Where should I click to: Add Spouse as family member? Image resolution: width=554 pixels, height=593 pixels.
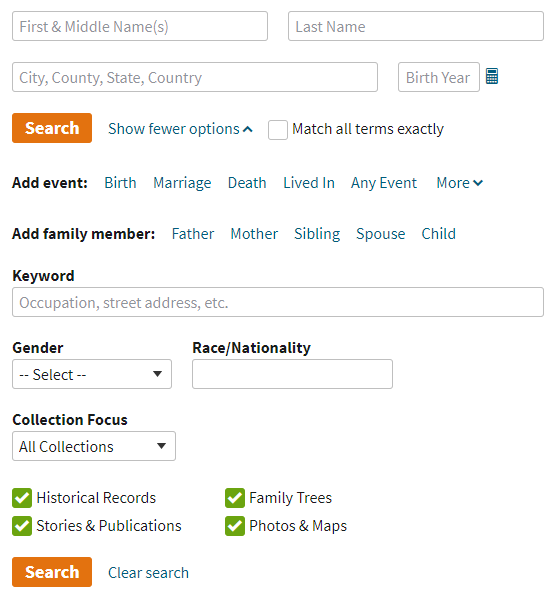[x=380, y=234]
